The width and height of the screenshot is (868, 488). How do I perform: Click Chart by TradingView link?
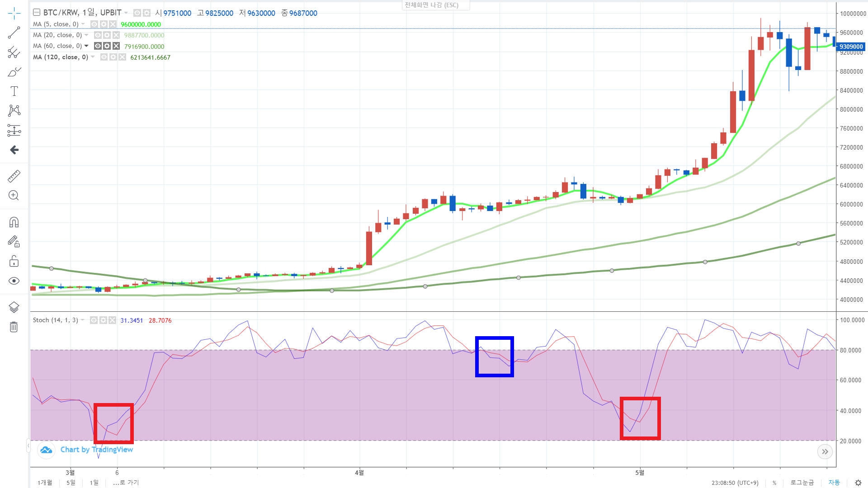[96, 450]
